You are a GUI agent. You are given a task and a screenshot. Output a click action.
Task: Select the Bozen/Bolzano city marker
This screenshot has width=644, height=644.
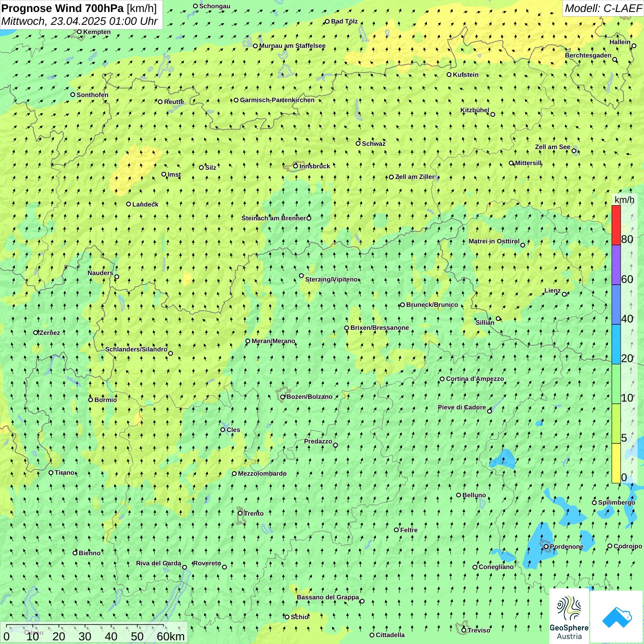(x=283, y=397)
